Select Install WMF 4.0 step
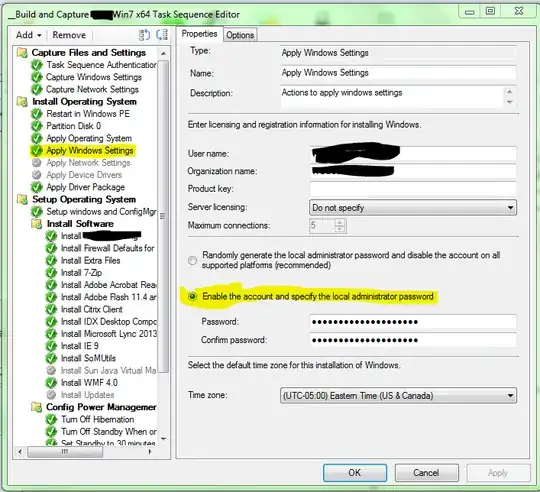 click(89, 383)
